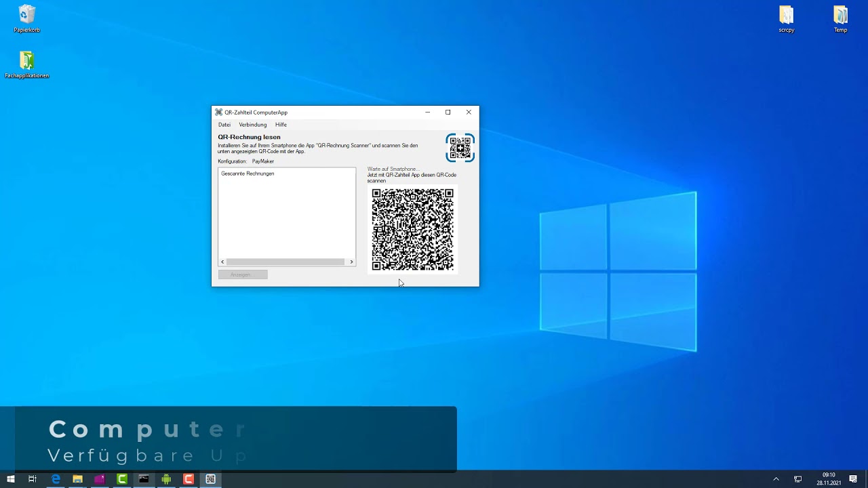This screenshot has width=868, height=488.
Task: Select the Gescannte Rechnungen list header
Action: tap(248, 174)
